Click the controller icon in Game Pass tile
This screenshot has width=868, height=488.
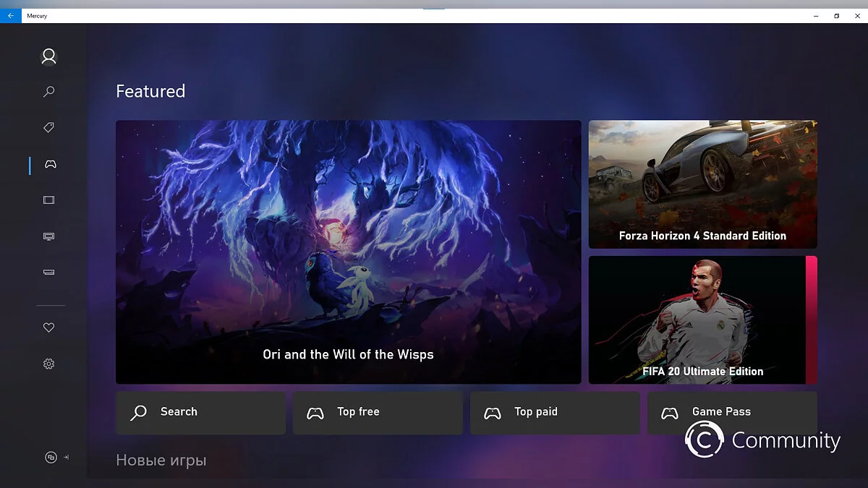(x=670, y=413)
